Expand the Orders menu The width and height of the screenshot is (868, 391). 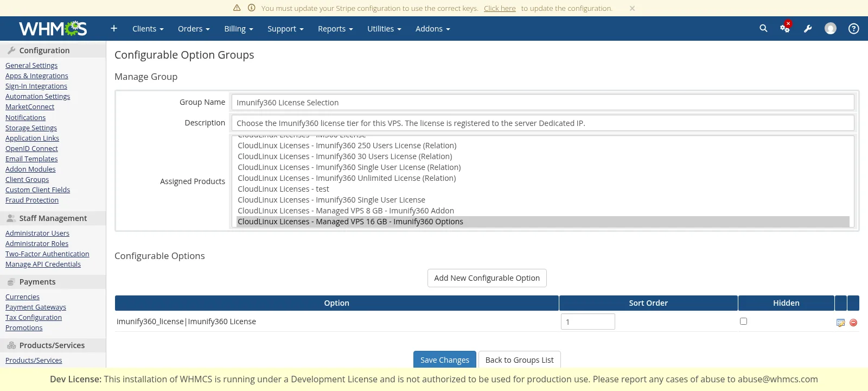coord(194,29)
